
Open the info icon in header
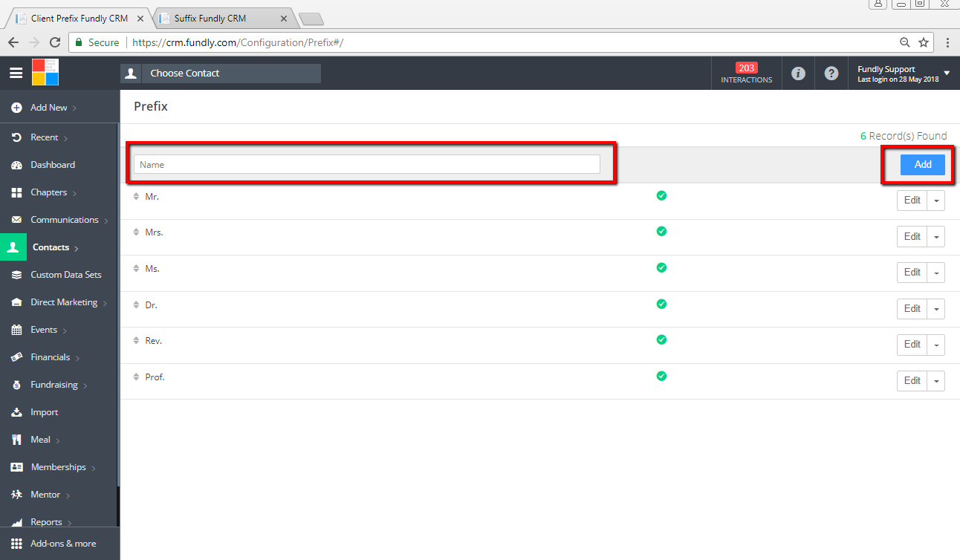coord(798,74)
